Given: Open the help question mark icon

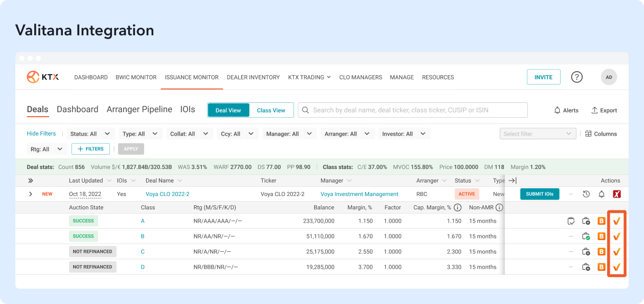Looking at the screenshot, I should (x=577, y=77).
